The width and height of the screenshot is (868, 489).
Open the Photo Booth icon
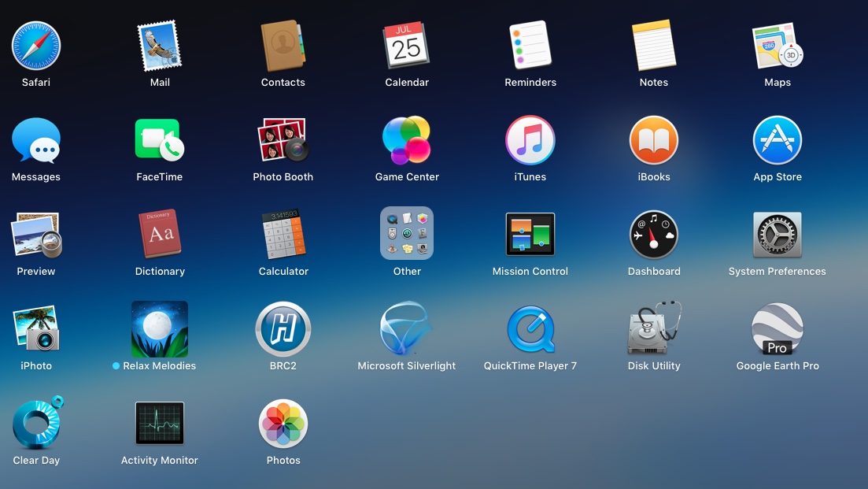(x=283, y=140)
